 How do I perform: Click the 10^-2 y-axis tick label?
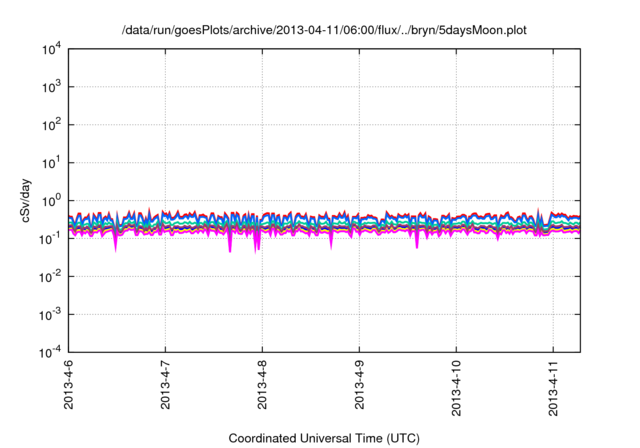50,277
